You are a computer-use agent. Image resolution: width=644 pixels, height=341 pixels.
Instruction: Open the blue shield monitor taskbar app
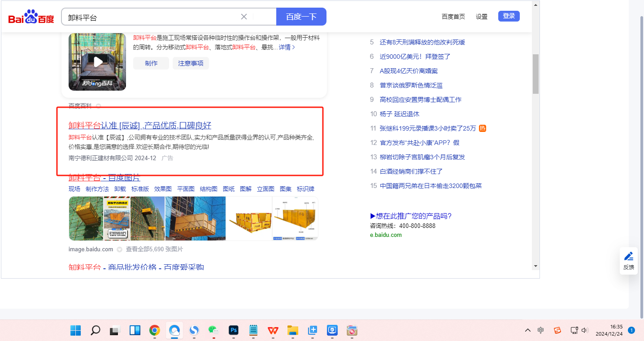pos(332,331)
